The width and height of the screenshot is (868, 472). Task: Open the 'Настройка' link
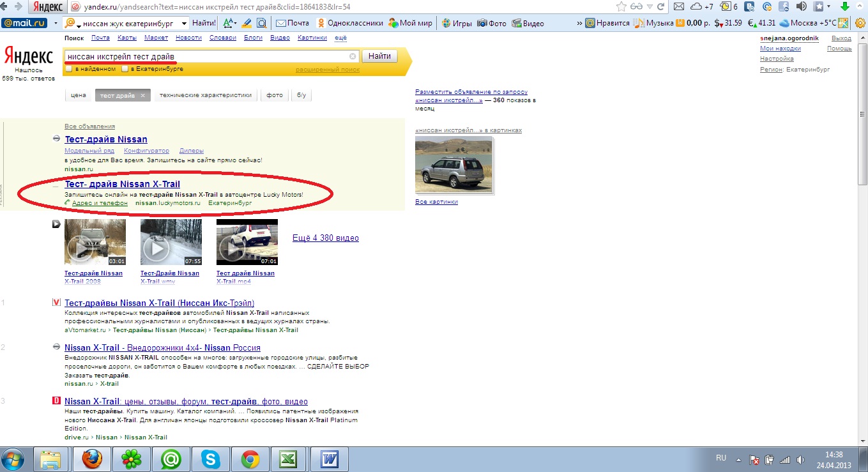point(777,59)
